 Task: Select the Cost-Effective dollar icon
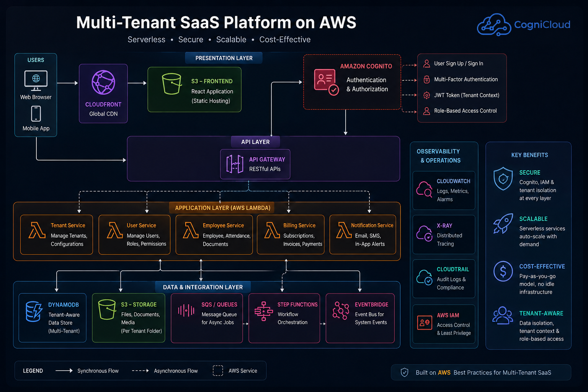tap(503, 271)
